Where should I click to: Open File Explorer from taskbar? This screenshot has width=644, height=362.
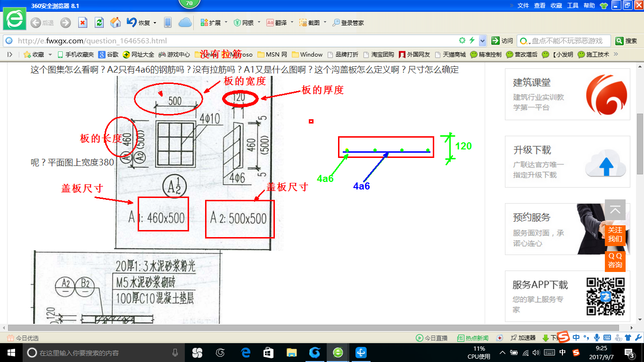292,352
